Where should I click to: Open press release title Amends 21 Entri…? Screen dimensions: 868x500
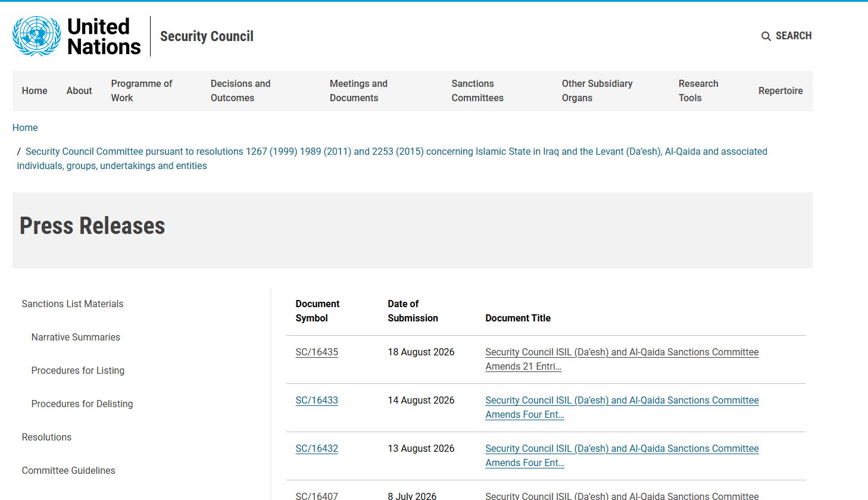(622, 360)
